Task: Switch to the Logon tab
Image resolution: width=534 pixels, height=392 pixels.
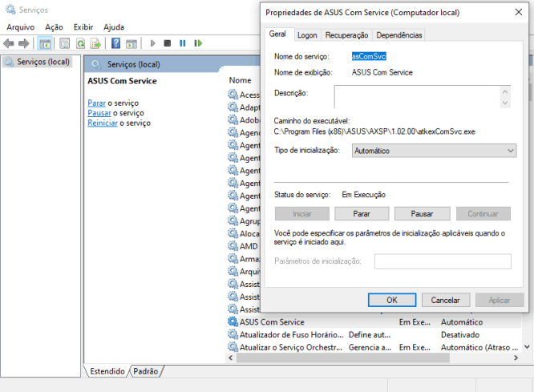Action: click(307, 35)
